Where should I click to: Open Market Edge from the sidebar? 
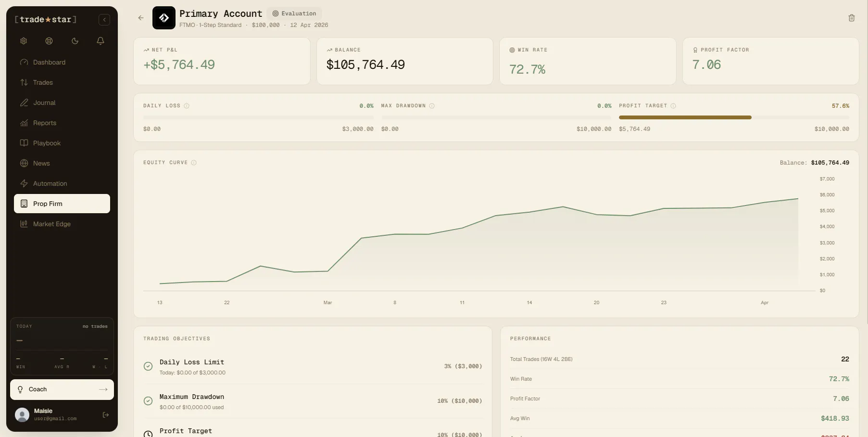(x=62, y=224)
